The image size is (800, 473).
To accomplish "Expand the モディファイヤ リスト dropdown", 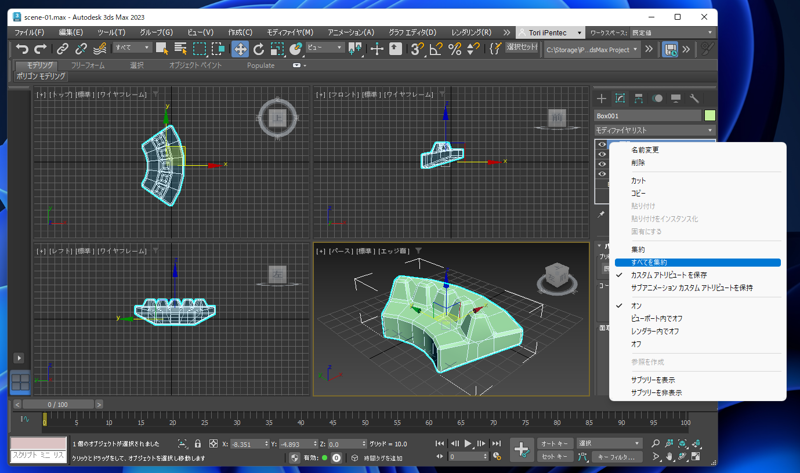I will [655, 130].
